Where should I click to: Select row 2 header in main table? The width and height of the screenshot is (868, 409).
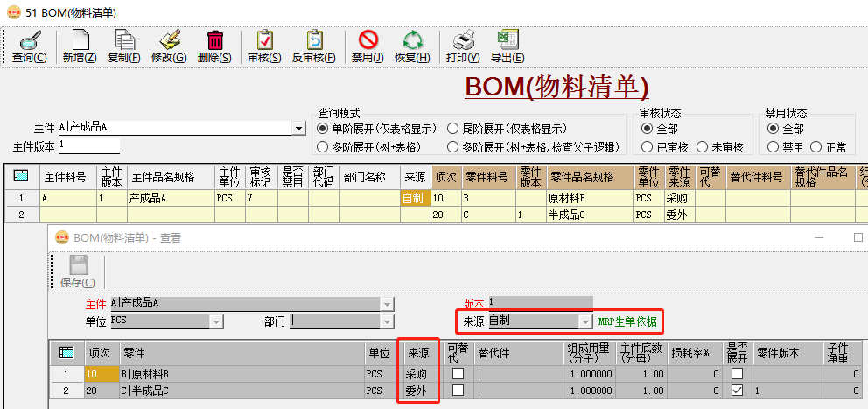tap(22, 215)
